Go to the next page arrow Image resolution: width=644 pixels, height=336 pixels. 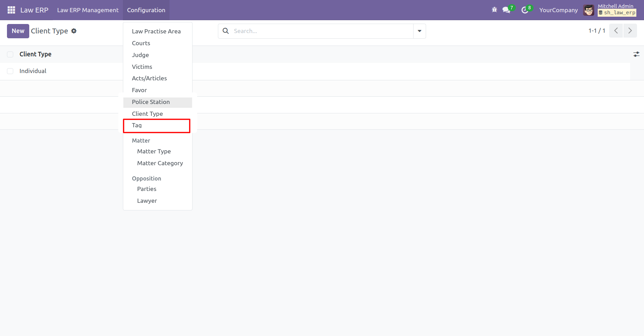click(x=630, y=31)
